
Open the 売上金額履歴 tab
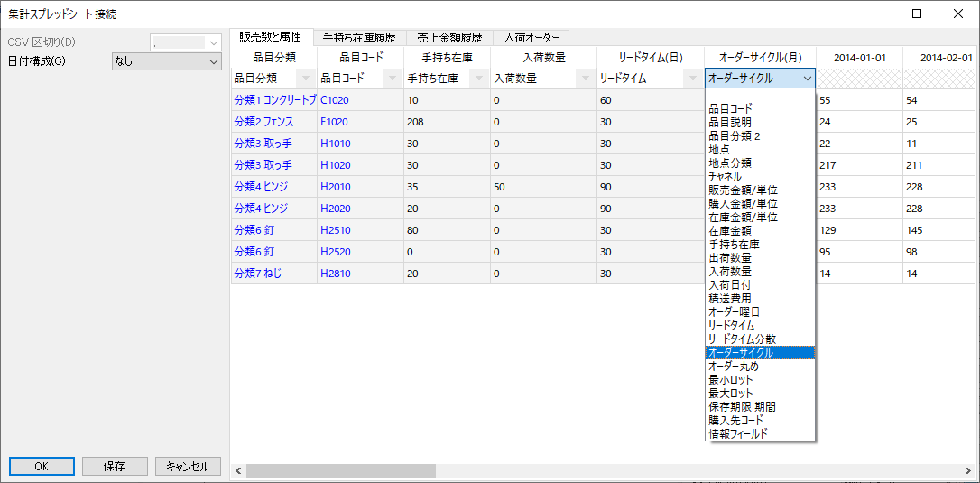click(449, 38)
